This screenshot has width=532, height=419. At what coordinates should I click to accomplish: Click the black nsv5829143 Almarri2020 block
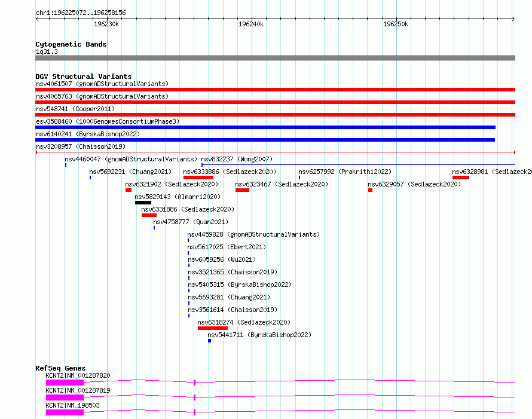click(x=143, y=203)
